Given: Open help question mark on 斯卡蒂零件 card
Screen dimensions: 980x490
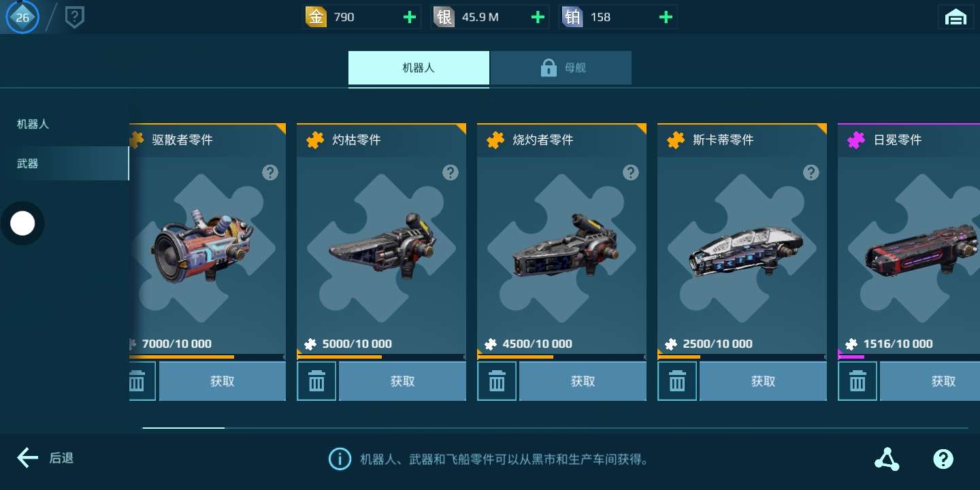Looking at the screenshot, I should (x=811, y=172).
